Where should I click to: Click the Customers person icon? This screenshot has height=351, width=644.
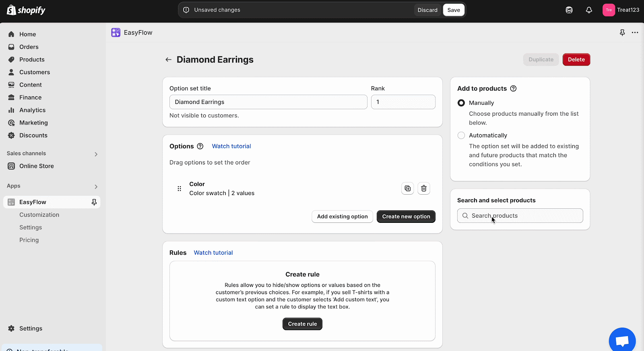pos(11,72)
